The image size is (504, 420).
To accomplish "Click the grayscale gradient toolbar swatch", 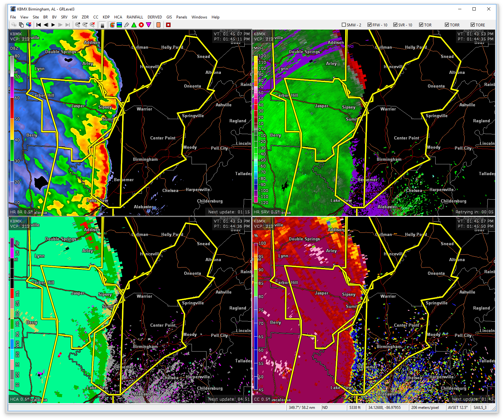I will 102,25.
